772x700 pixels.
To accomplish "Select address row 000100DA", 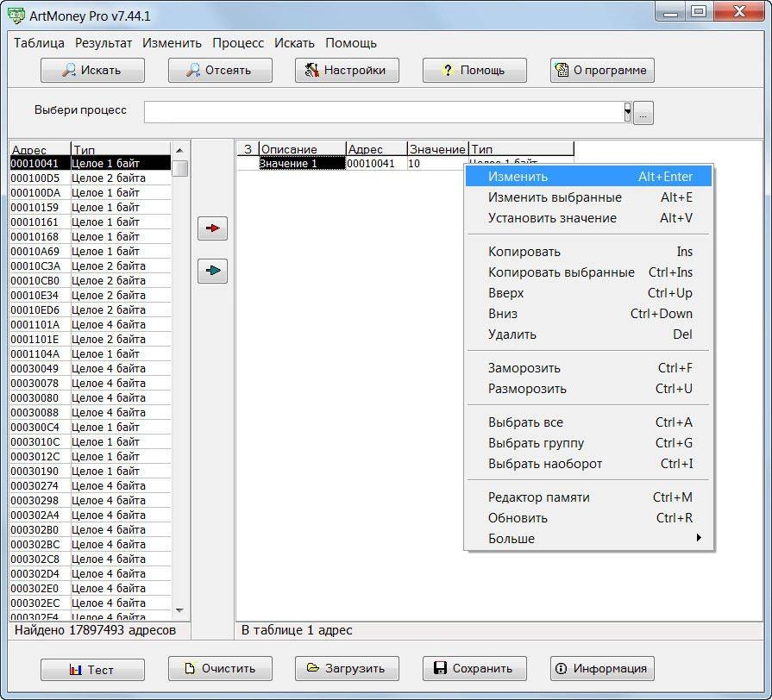I will [x=91, y=192].
